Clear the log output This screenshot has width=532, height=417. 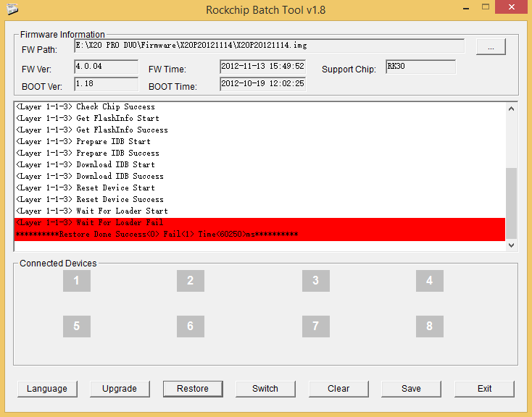pos(338,389)
